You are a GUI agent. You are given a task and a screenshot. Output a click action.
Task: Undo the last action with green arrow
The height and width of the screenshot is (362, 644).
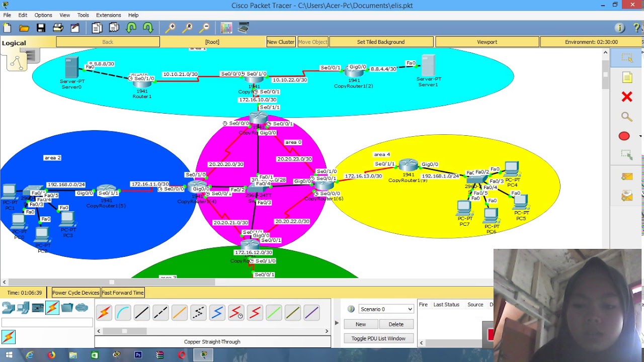click(x=131, y=28)
